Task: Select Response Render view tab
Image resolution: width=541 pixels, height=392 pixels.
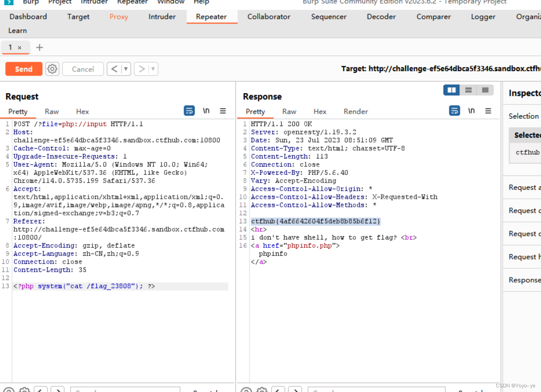Action: 356,112
